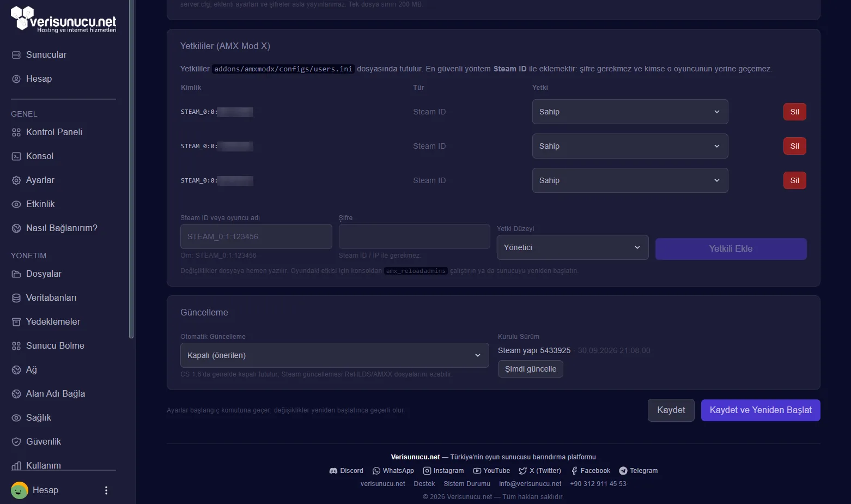Click the Ayarlar gear icon

coord(16,180)
